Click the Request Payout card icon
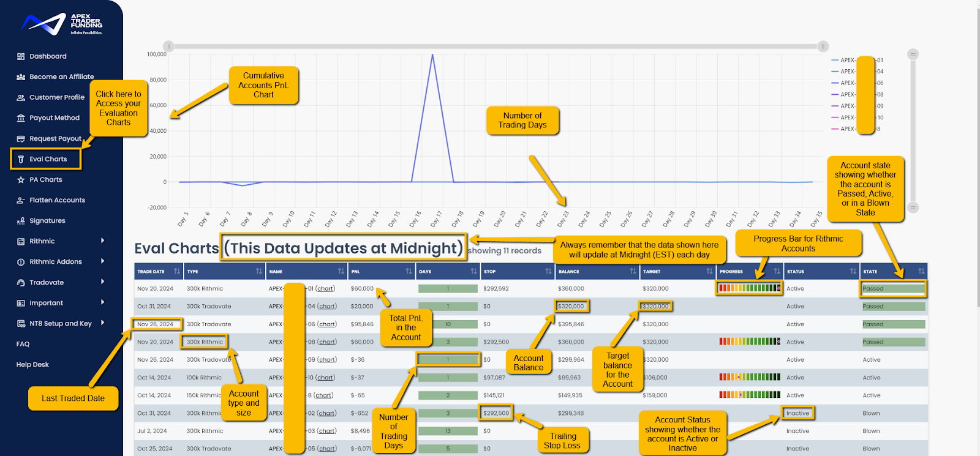The width and height of the screenshot is (980, 456). tap(21, 139)
